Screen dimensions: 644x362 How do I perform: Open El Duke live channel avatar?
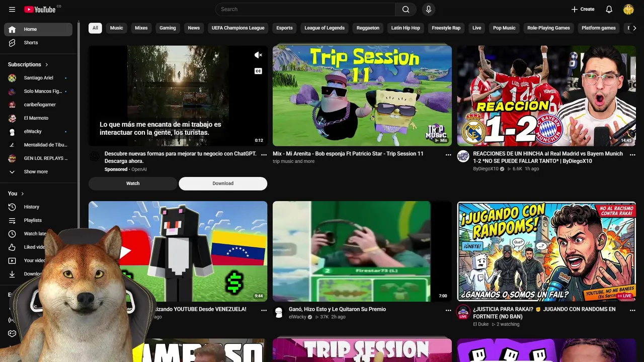(x=463, y=312)
